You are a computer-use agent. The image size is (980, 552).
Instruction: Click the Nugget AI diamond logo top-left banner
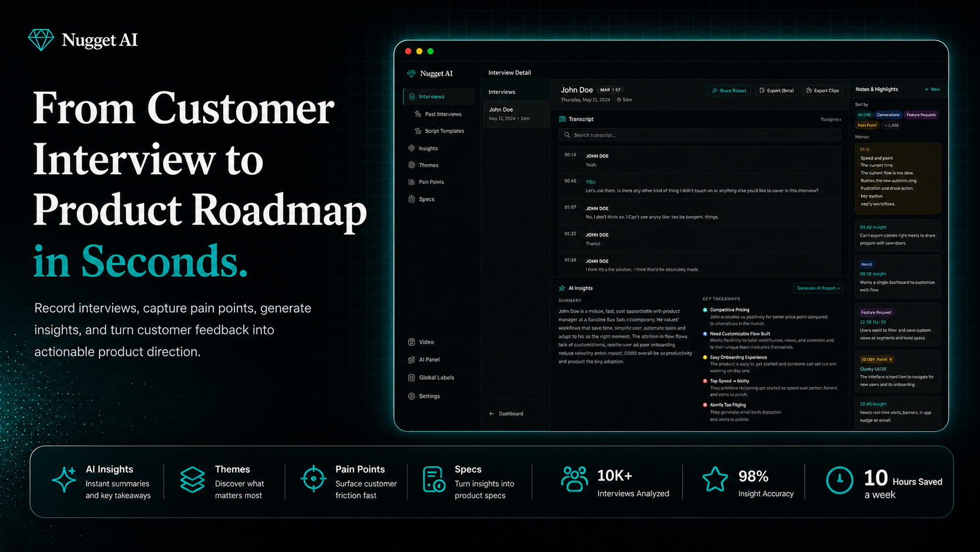tap(41, 40)
